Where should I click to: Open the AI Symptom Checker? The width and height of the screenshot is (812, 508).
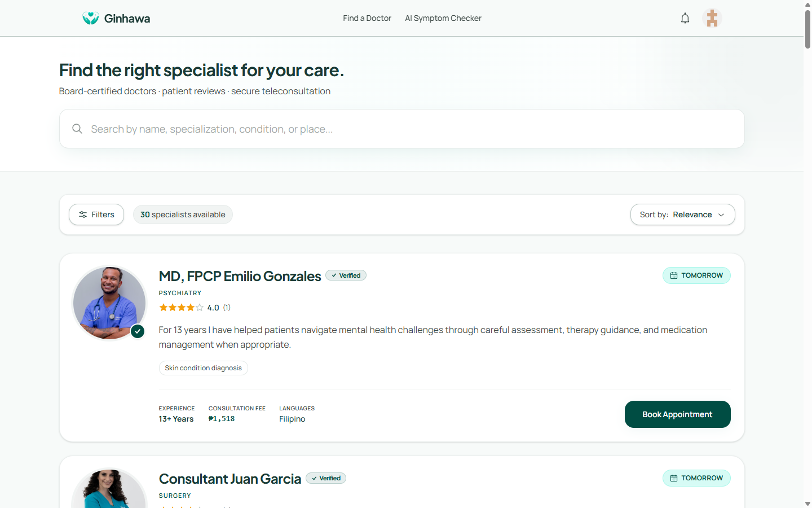(443, 18)
